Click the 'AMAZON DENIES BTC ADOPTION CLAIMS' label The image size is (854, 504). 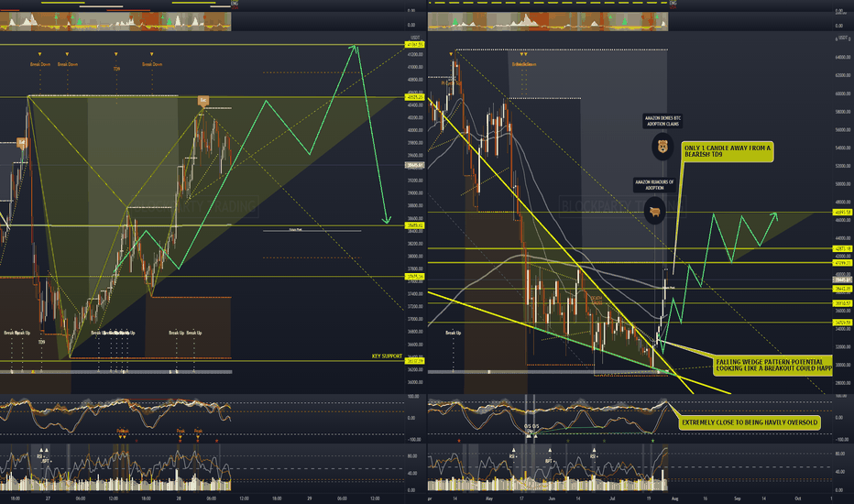pyautogui.click(x=662, y=121)
